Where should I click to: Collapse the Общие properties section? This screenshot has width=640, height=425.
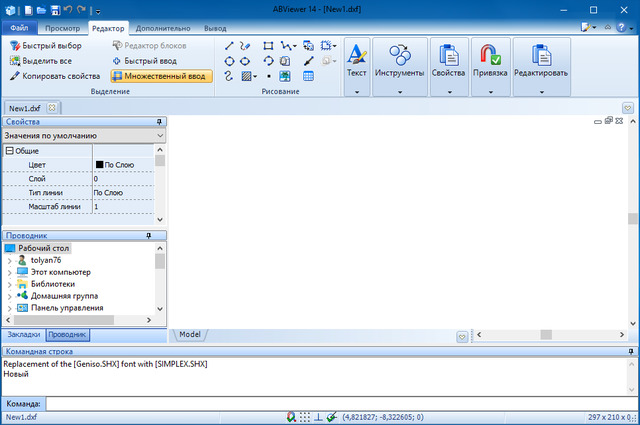[9, 151]
